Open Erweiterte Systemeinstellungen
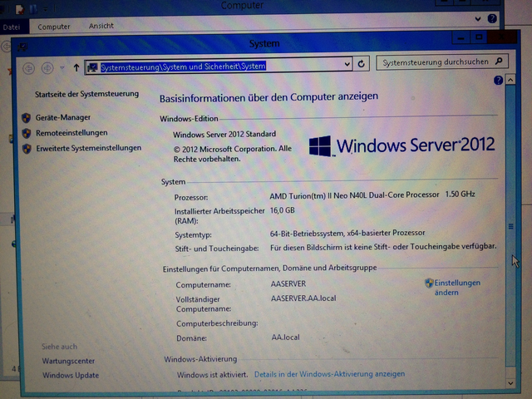This screenshot has height=399, width=532. click(89, 148)
